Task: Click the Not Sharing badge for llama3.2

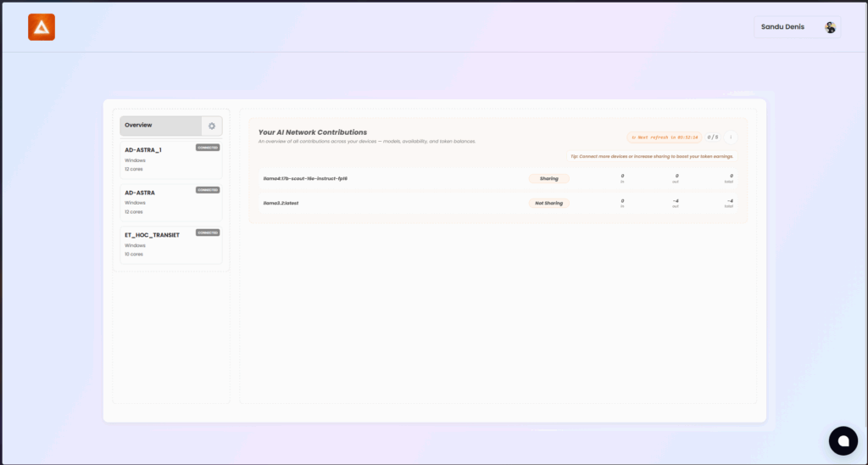Action: coord(548,204)
